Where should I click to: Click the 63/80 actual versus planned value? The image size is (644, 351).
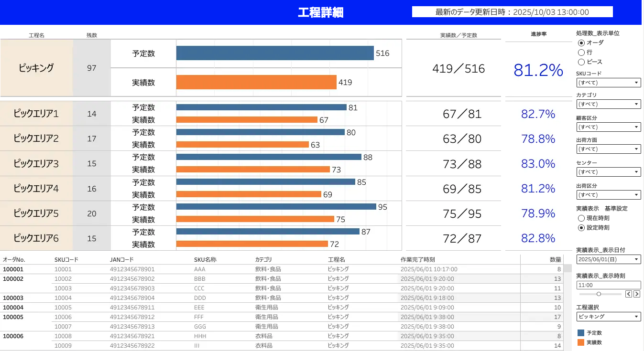[x=462, y=139]
